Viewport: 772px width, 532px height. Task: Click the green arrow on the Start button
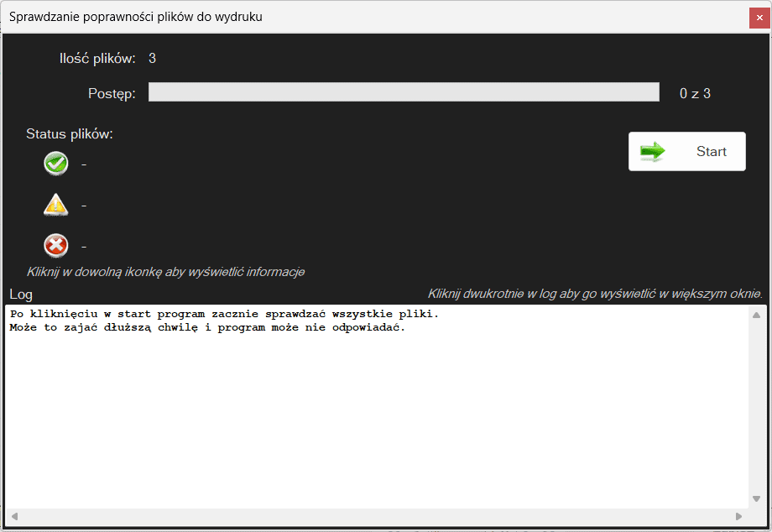(653, 151)
